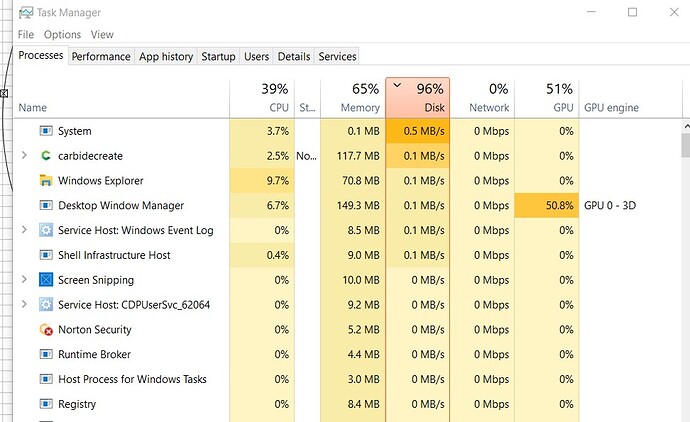The image size is (690, 422).
Task: Sort by the GPU engine column
Action: 631,98
